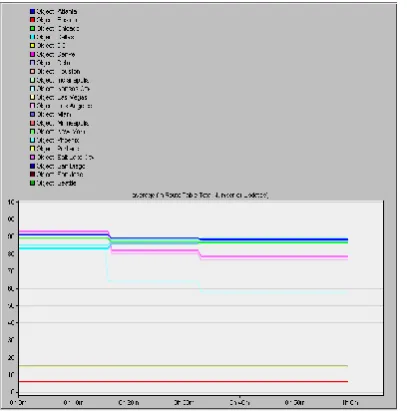Click the '0h 0m' time-axis label

click(x=18, y=403)
